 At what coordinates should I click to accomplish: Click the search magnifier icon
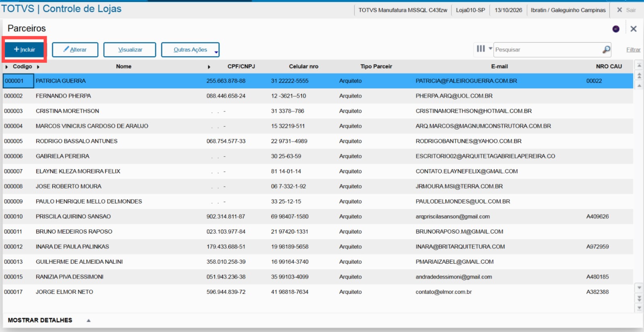coord(606,49)
